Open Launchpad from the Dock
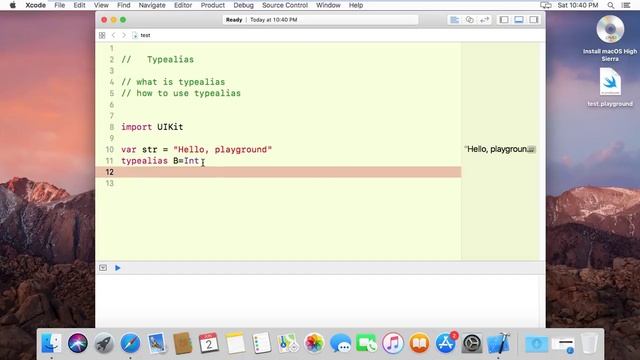 pyautogui.click(x=104, y=343)
